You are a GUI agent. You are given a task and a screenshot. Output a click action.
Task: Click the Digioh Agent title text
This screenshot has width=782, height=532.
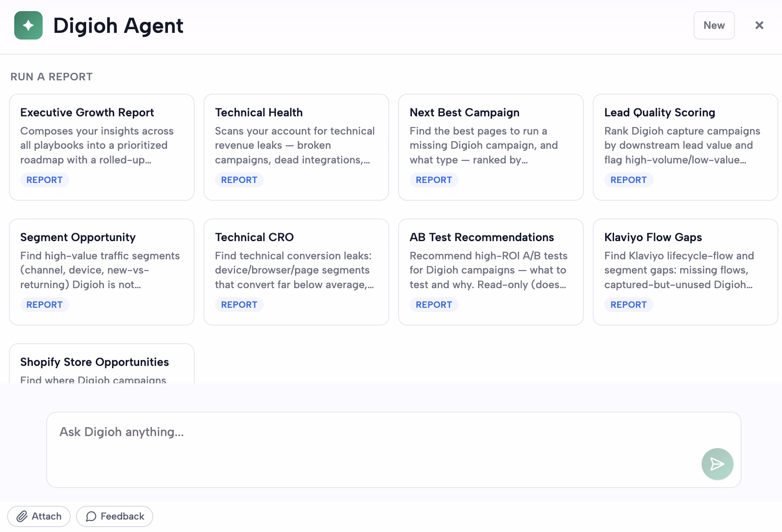[118, 26]
